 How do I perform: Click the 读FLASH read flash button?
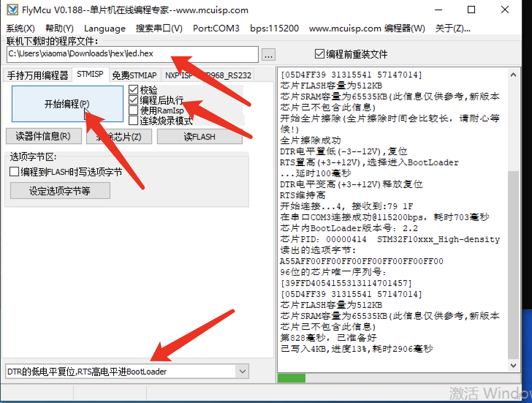(x=199, y=136)
